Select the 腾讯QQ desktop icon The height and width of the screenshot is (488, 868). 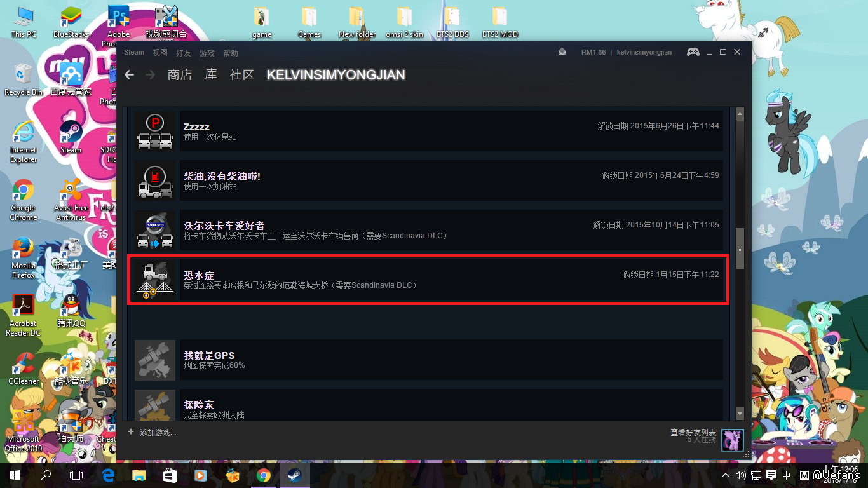pos(71,311)
